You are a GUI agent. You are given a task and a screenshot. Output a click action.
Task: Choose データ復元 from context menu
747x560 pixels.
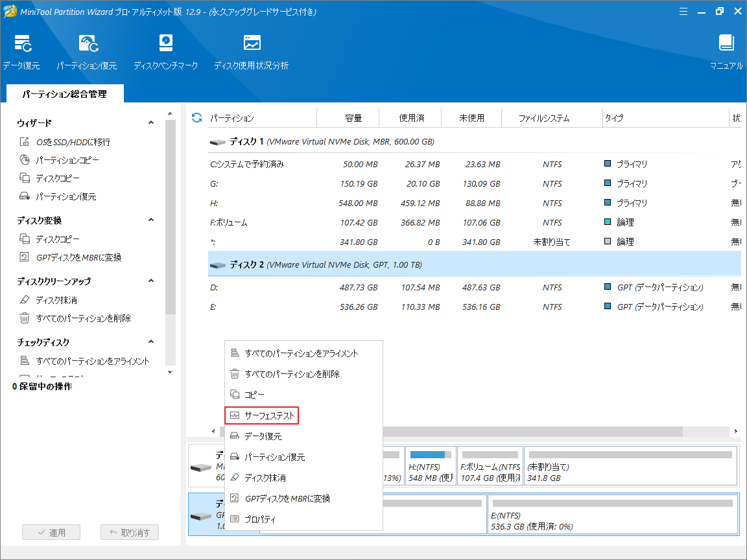(303, 436)
